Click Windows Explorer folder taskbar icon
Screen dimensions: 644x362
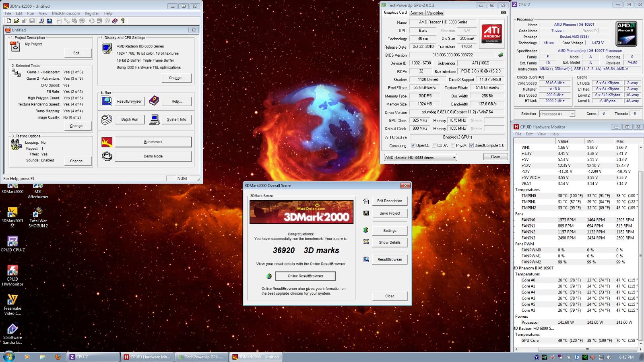42,357
